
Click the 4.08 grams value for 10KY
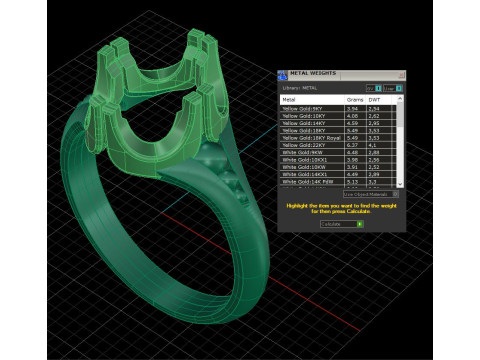coord(352,116)
